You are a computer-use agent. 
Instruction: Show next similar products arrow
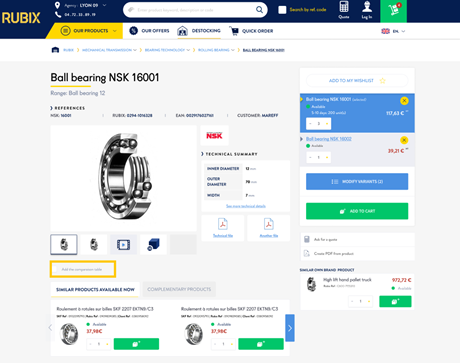pos(290,328)
